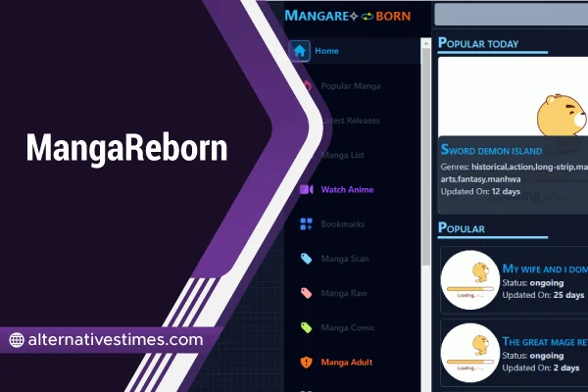
Task: Click the sidebar scroll-up arrow
Action: tap(425, 43)
